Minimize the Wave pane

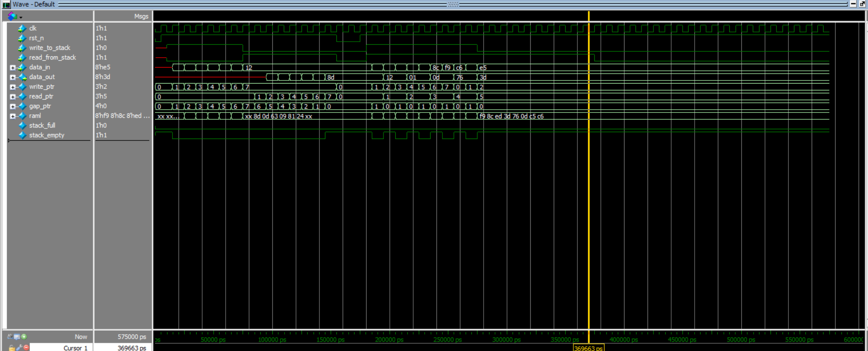[853, 4]
